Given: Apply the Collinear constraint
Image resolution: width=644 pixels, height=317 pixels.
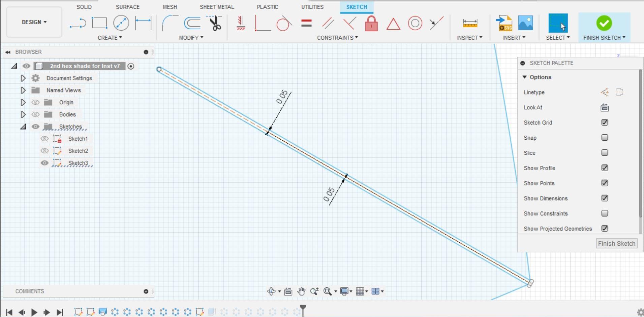Looking at the screenshot, I should [436, 23].
